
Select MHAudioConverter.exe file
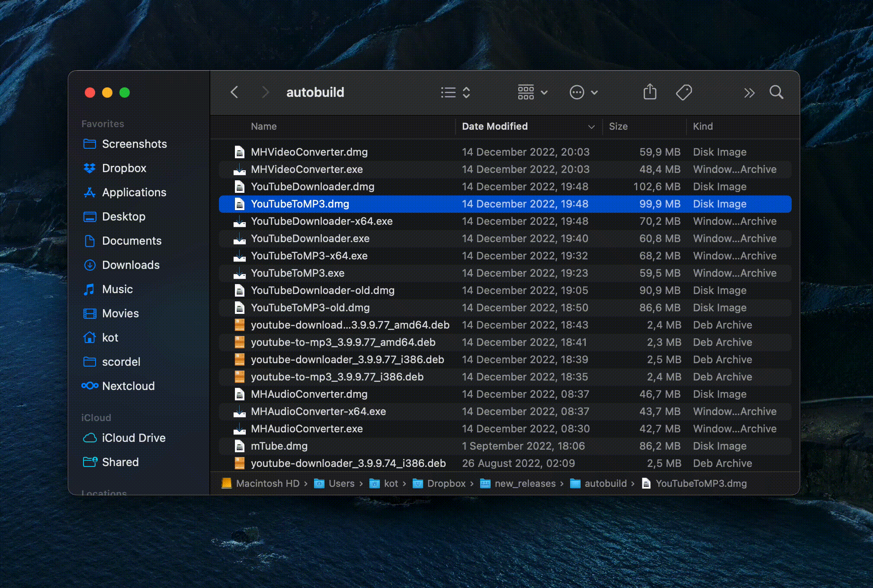pos(505,429)
